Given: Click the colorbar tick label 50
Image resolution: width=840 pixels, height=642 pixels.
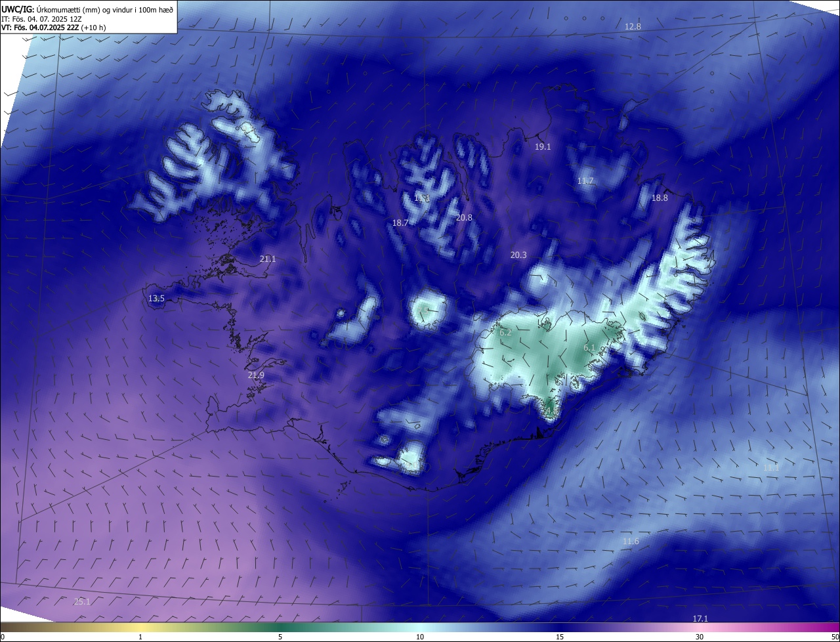Looking at the screenshot, I should point(835,637).
